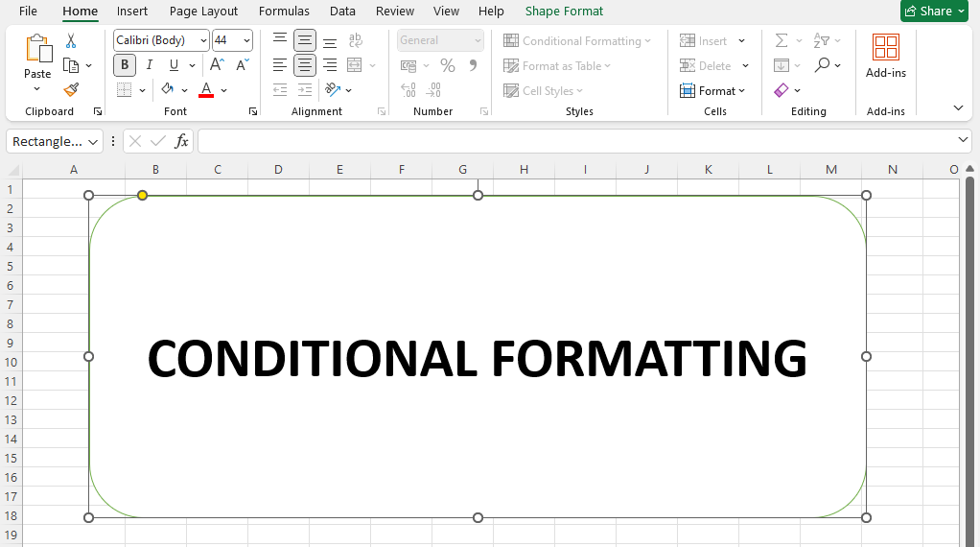Align text to the right
This screenshot has height=547, width=980.
click(330, 65)
